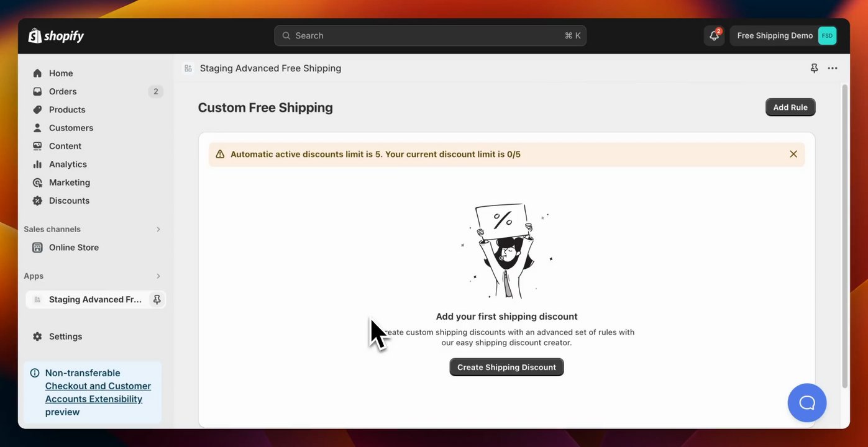
Task: Click the FSD store avatar
Action: click(827, 35)
